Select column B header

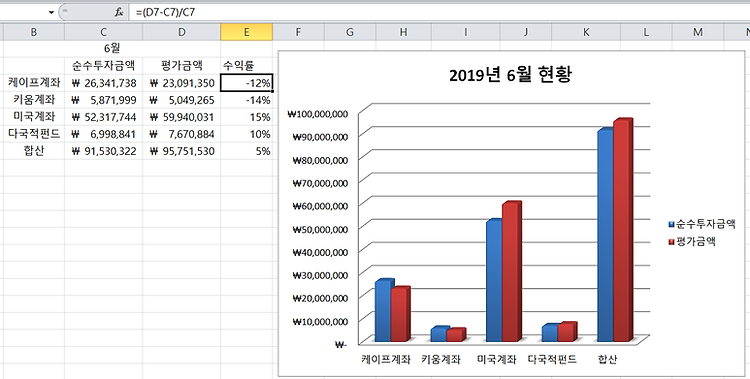(x=34, y=32)
